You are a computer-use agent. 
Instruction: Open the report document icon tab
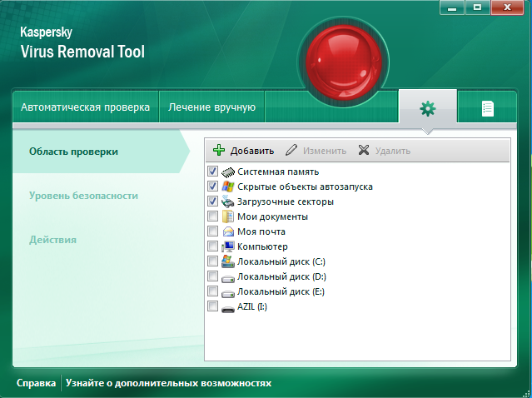click(488, 108)
